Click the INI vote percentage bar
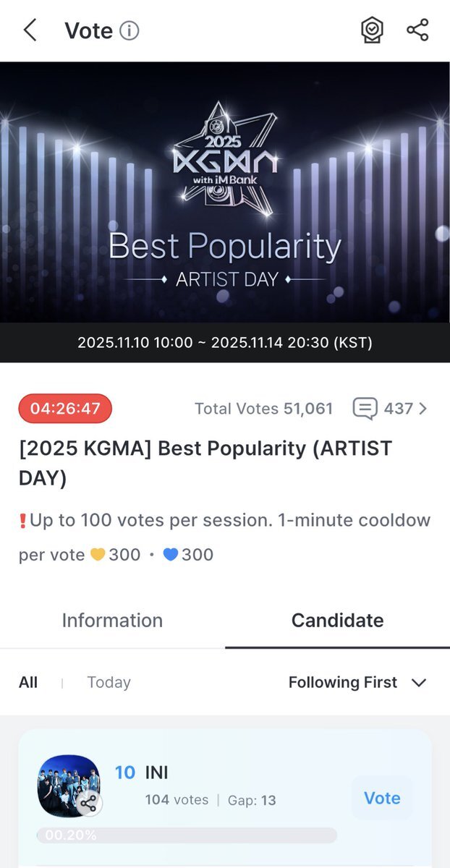Viewport: 450px width, 868px height. 187,835
